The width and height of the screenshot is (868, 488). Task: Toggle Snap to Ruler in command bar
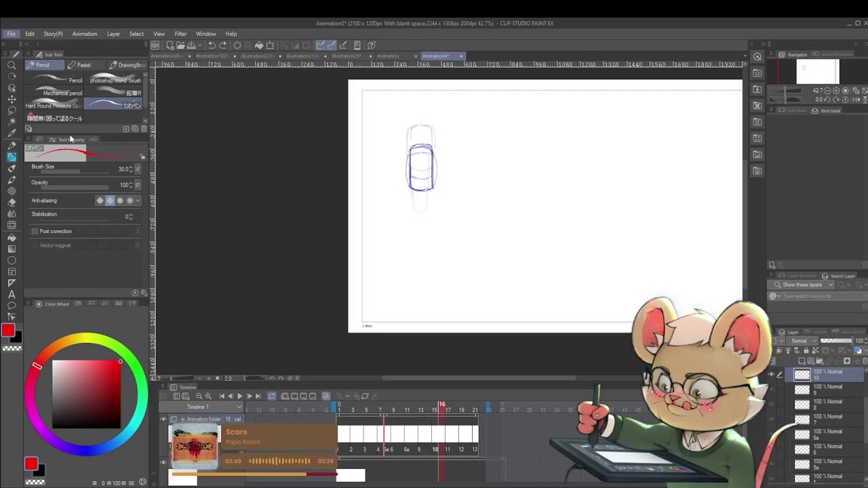coord(321,45)
